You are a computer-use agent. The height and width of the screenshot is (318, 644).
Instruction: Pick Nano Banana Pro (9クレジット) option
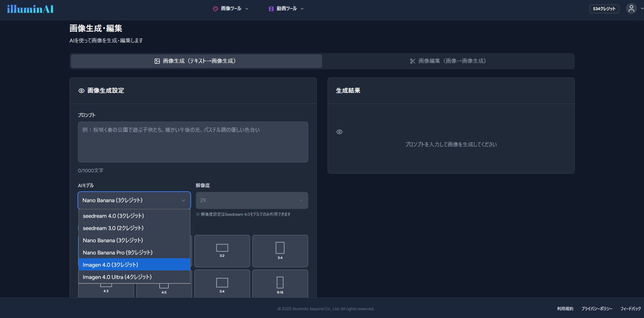(x=134, y=252)
